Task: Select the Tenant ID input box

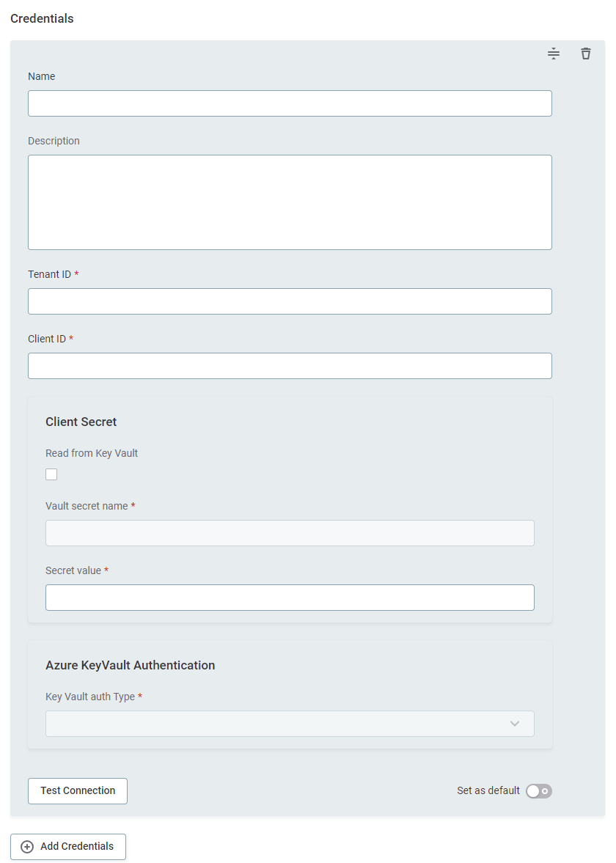Action: pyautogui.click(x=290, y=301)
